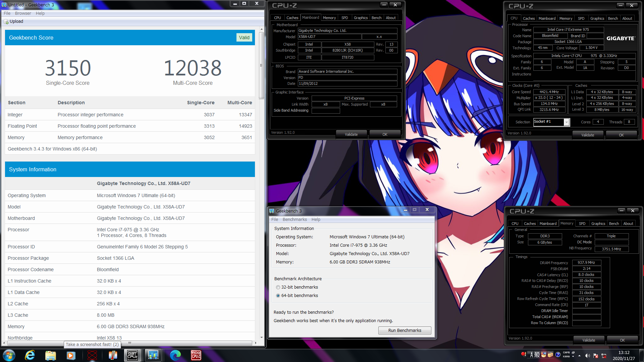Click the IME input mode 'A' icon

point(531,355)
